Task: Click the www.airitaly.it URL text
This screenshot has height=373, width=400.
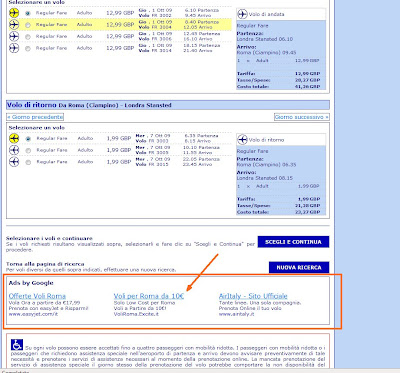Action: 237,314
